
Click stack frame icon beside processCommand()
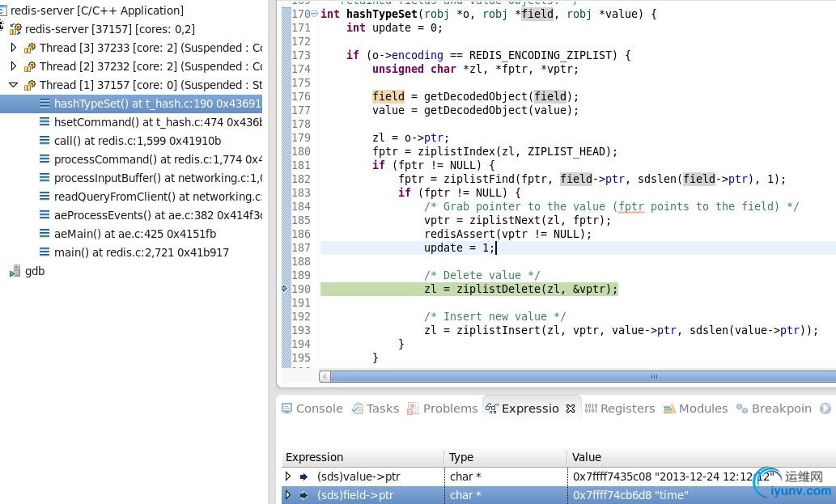point(45,159)
